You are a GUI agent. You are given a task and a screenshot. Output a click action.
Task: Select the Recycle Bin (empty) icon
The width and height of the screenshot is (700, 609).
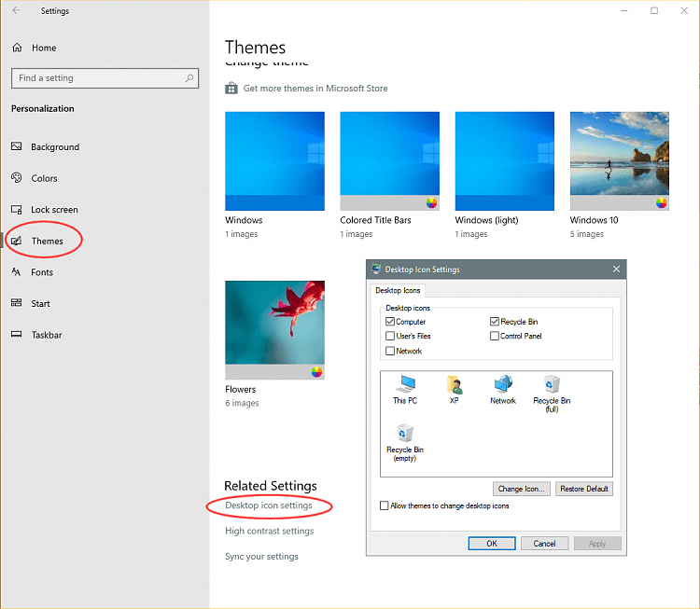pyautogui.click(x=405, y=434)
